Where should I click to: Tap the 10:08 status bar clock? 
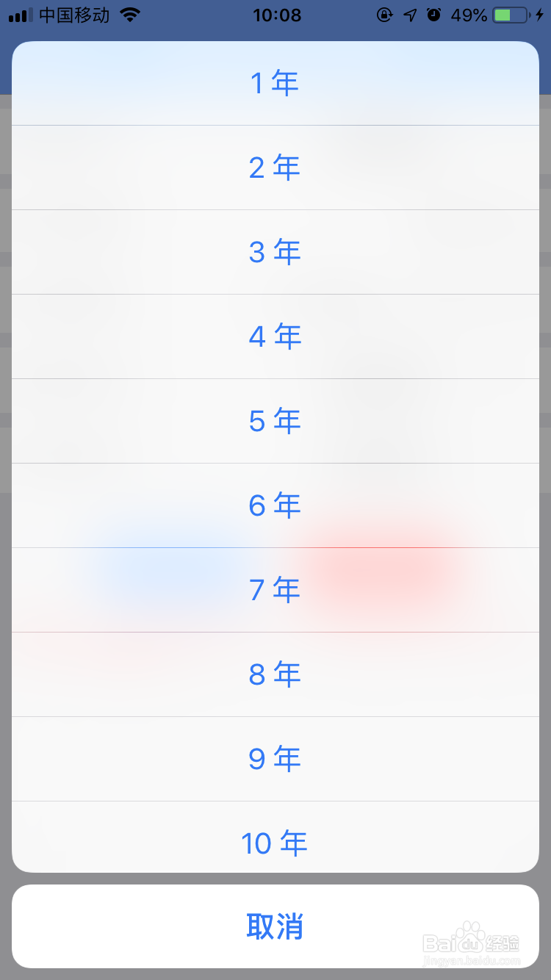[x=276, y=15]
